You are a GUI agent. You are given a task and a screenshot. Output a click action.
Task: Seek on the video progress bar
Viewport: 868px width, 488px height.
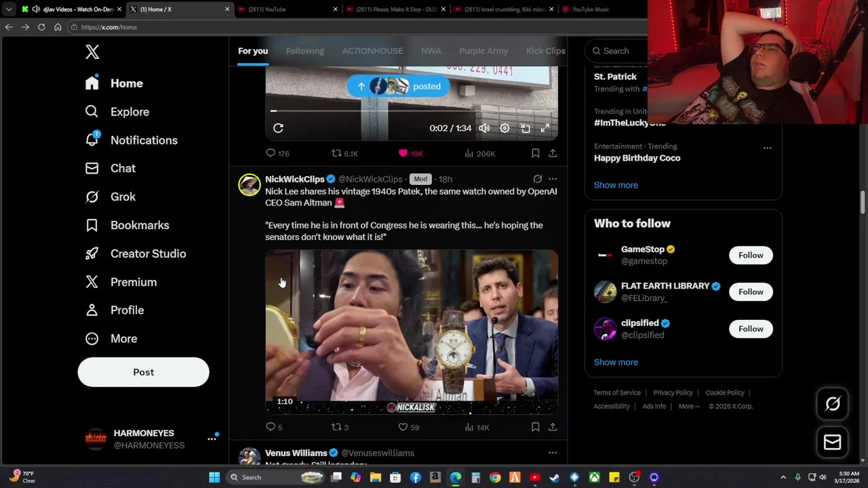[412, 110]
